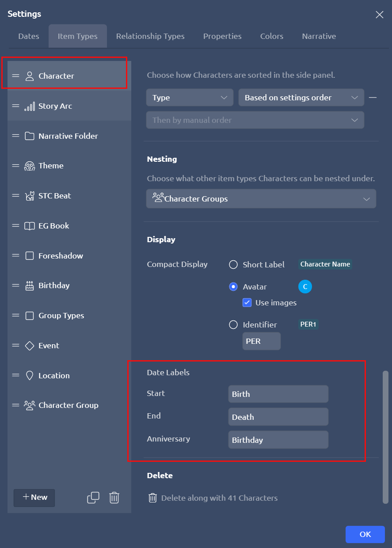Choose the Short Label radio option

point(233,265)
